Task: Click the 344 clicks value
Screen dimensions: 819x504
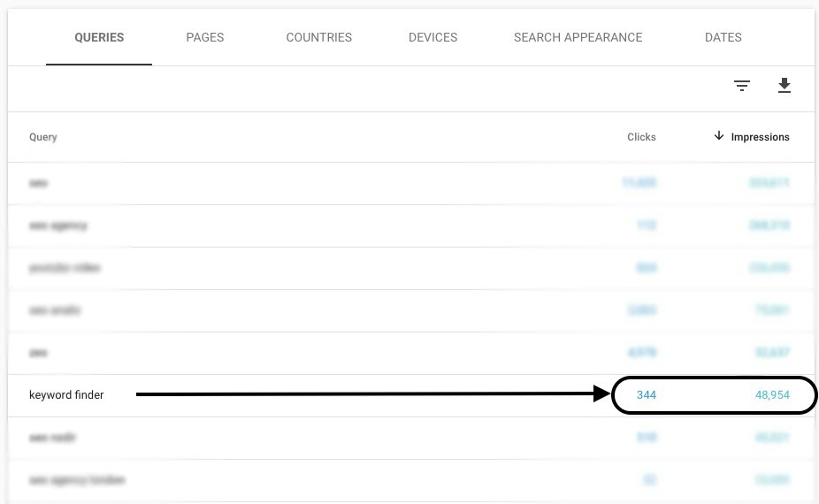Action: 647,395
